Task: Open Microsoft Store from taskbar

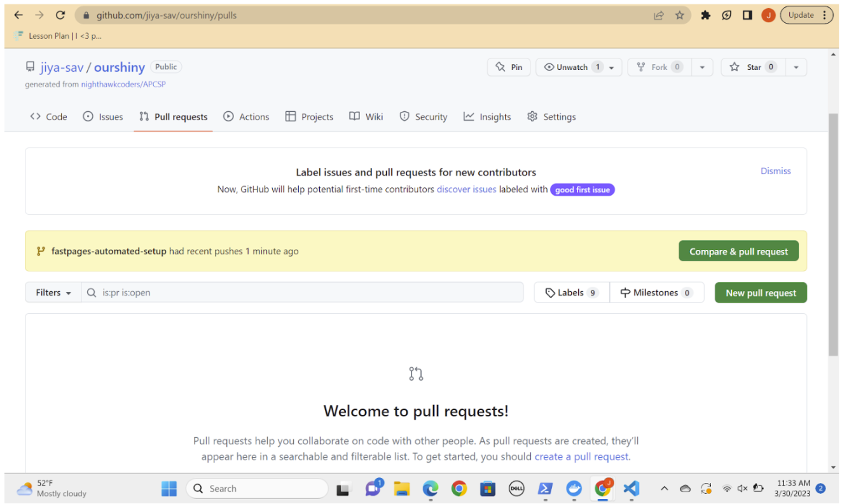Action: coord(488,489)
